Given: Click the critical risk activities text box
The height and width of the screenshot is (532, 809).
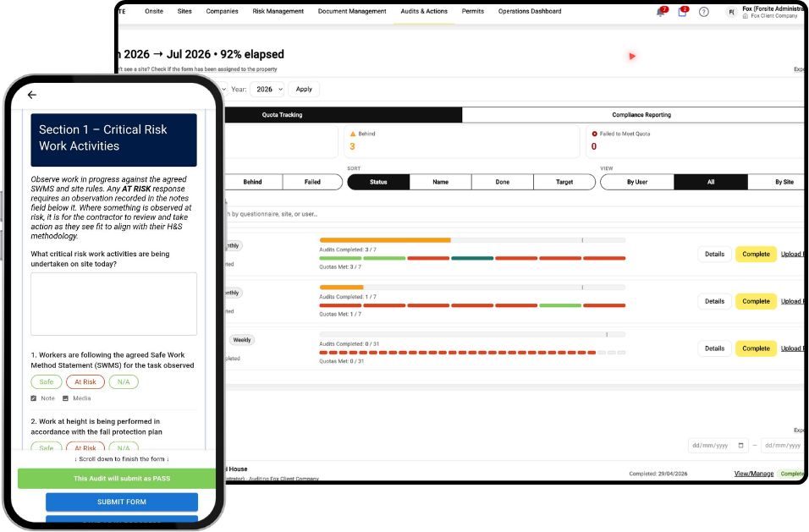Looking at the screenshot, I should (x=113, y=304).
